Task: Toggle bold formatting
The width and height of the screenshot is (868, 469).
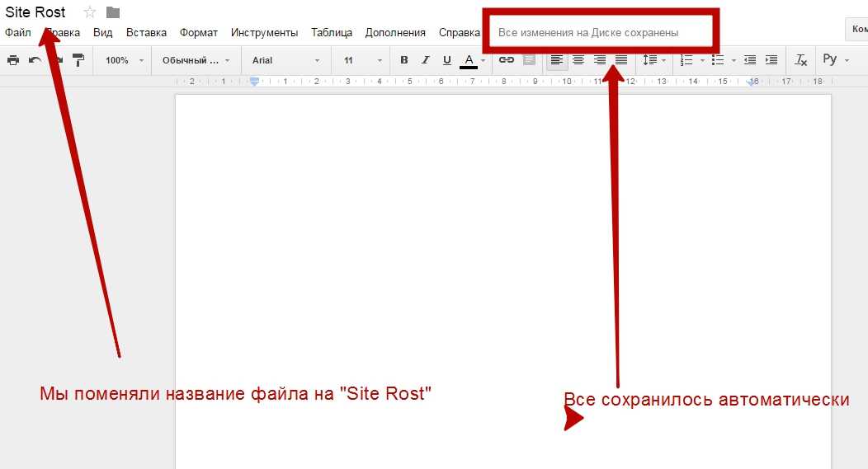Action: click(403, 60)
